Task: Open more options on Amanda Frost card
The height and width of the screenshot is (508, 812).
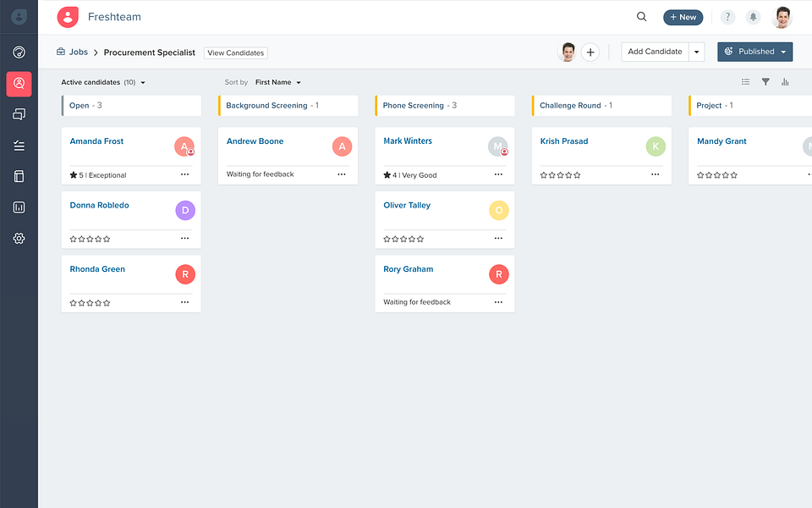Action: pyautogui.click(x=185, y=174)
